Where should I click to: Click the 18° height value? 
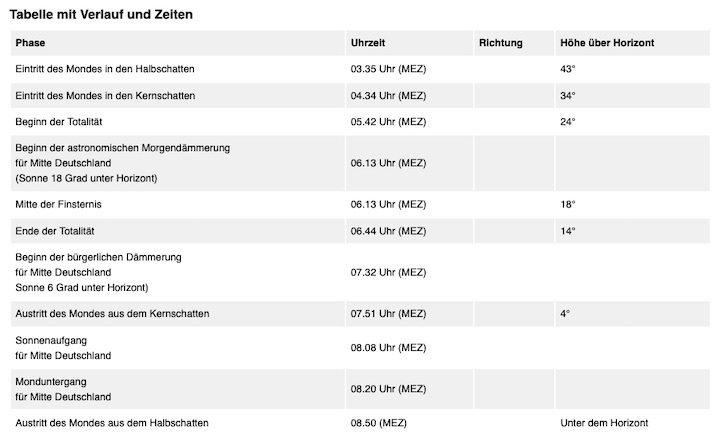[x=568, y=204]
